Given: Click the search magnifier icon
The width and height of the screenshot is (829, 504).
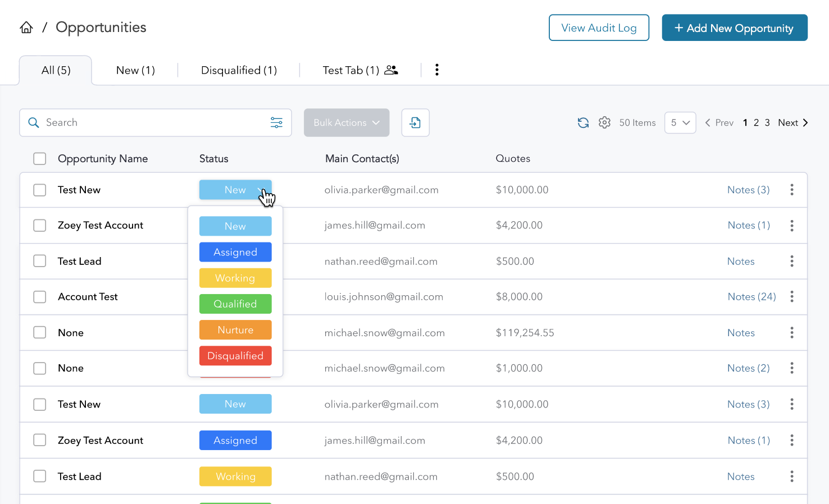Looking at the screenshot, I should click(x=34, y=122).
